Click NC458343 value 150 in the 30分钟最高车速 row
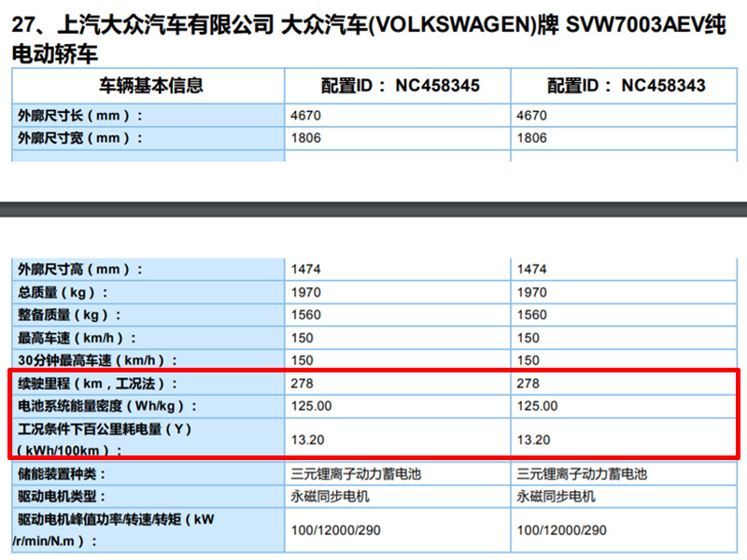The width and height of the screenshot is (747, 560). [x=528, y=360]
